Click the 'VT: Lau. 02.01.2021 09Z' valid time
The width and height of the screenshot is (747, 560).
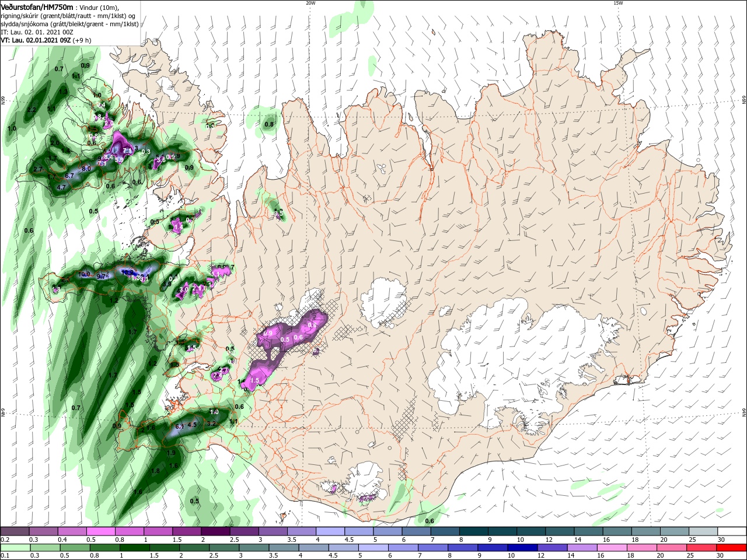(x=36, y=40)
